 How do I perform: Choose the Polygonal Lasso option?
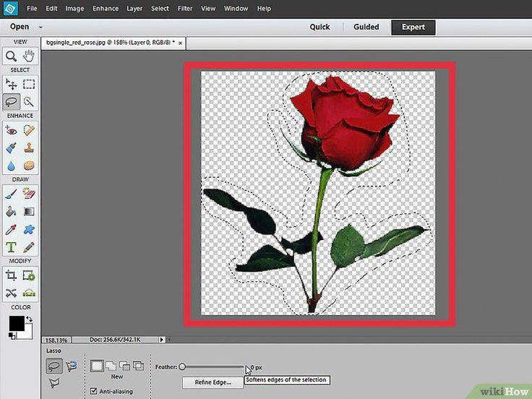click(54, 383)
